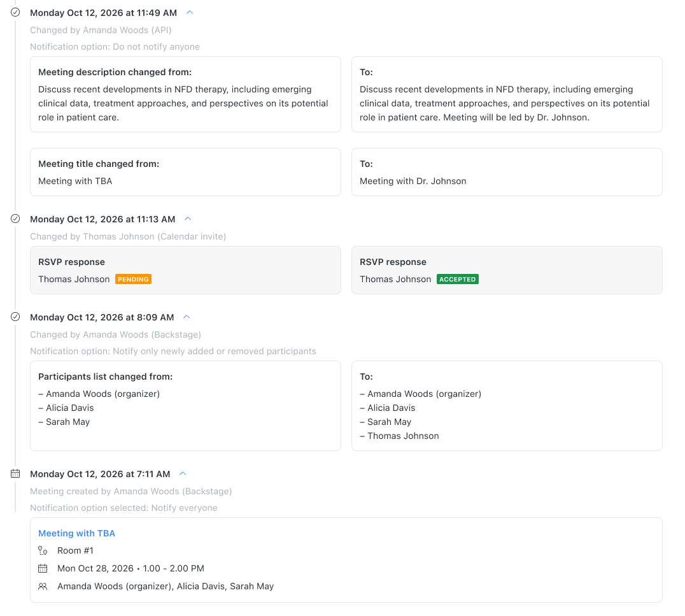Select the 'Monday Oct 12, 2026 at 11:13 AM' heading
Viewport: 685px width, 616px height.
102,219
